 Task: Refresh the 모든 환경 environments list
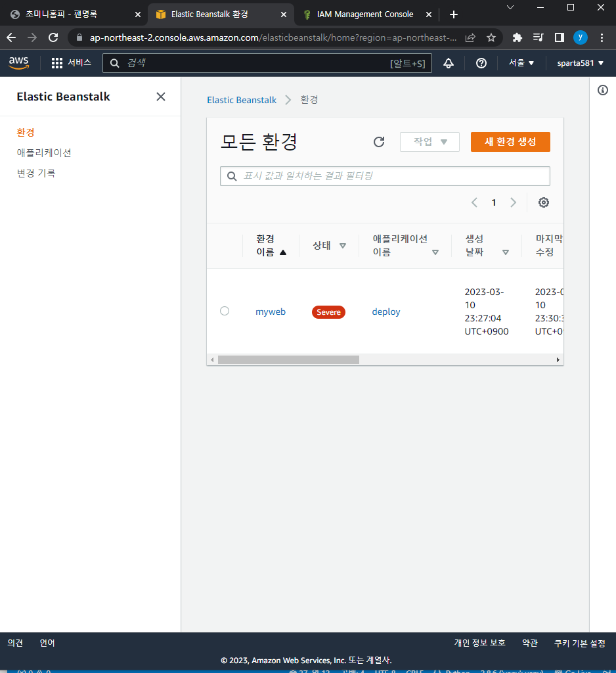click(x=379, y=142)
